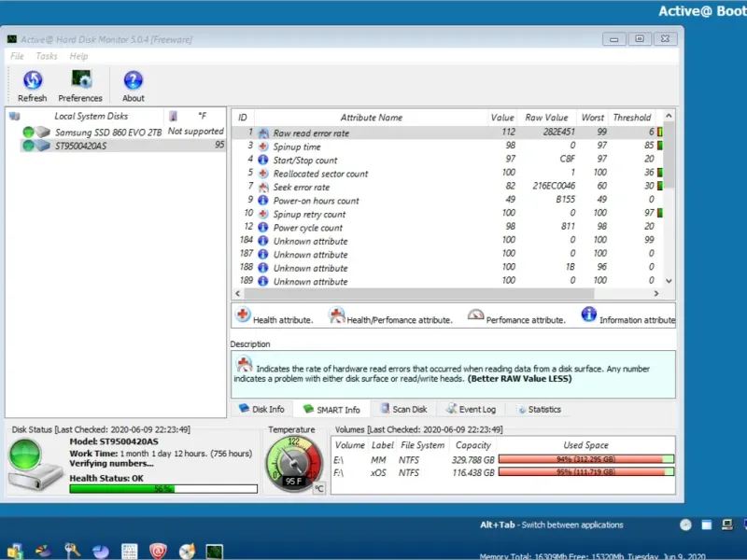The width and height of the screenshot is (747, 560).
Task: Click the attribute list scroll up arrow
Action: (669, 116)
